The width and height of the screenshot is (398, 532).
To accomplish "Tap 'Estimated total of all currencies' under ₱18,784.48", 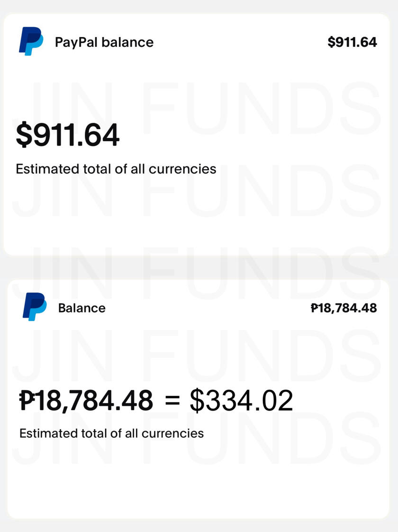I will click(111, 433).
